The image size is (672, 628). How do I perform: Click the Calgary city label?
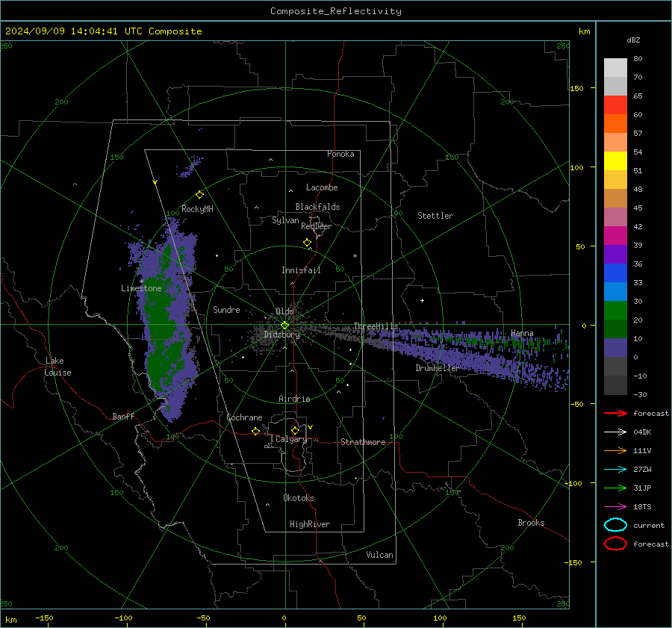coord(291,439)
